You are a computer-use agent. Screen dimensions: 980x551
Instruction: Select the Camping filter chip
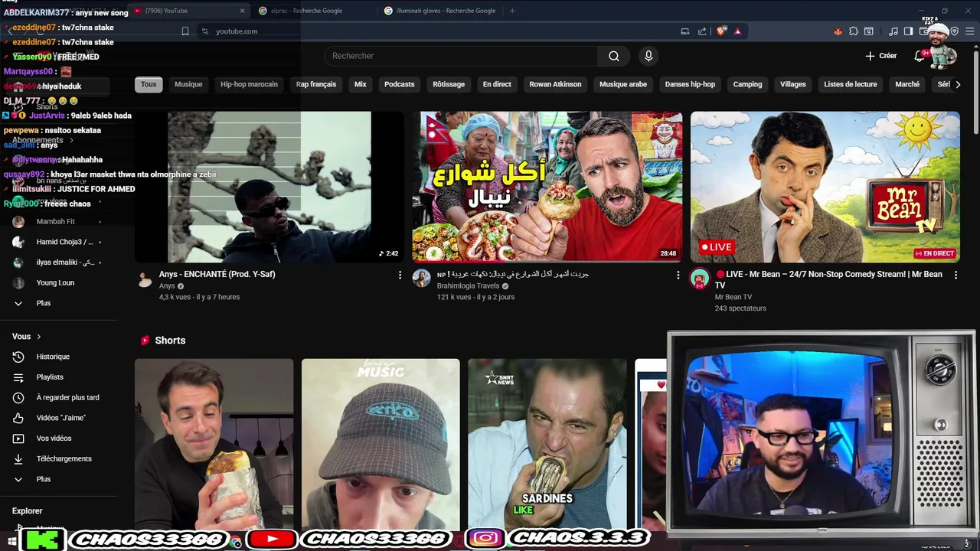pyautogui.click(x=747, y=84)
